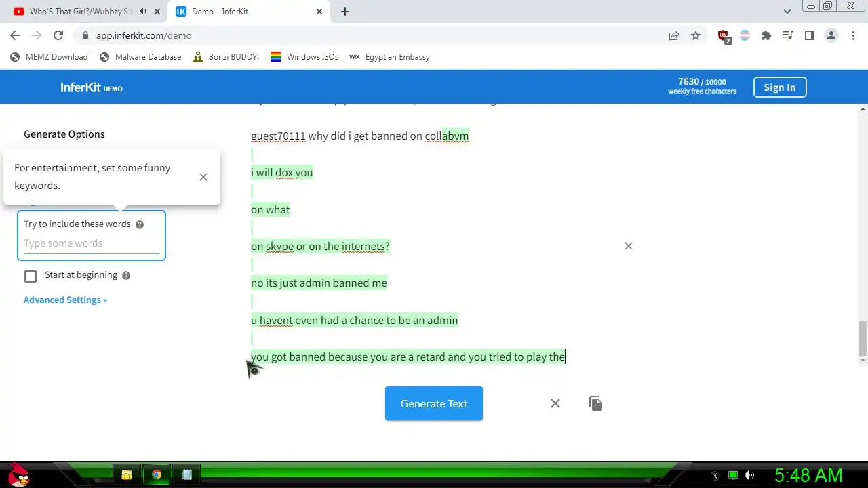
Task: Open Malware Database bookmark
Action: click(x=140, y=57)
